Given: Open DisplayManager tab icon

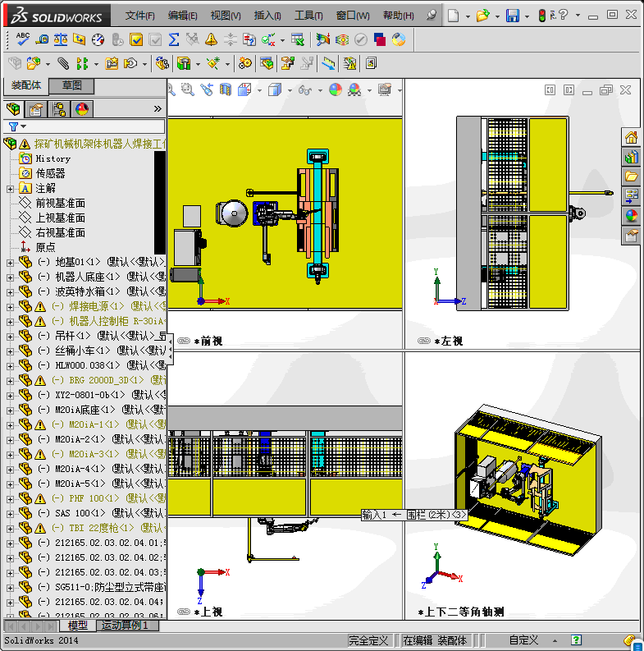Looking at the screenshot, I should 82,109.
